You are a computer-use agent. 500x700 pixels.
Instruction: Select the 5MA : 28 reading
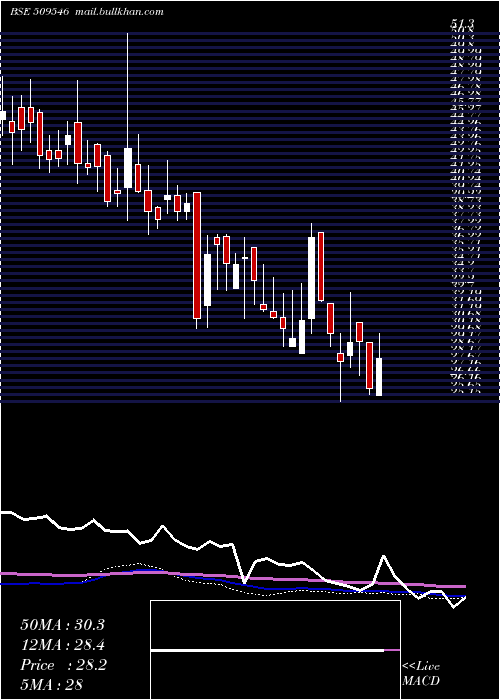click(51, 685)
